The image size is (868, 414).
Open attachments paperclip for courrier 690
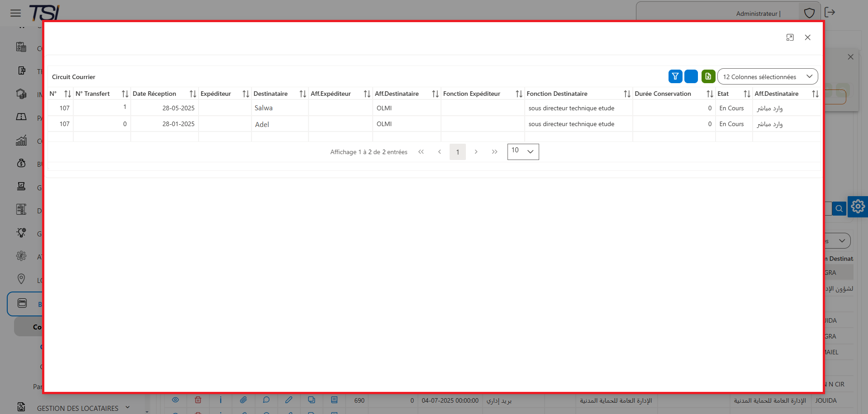click(x=243, y=400)
